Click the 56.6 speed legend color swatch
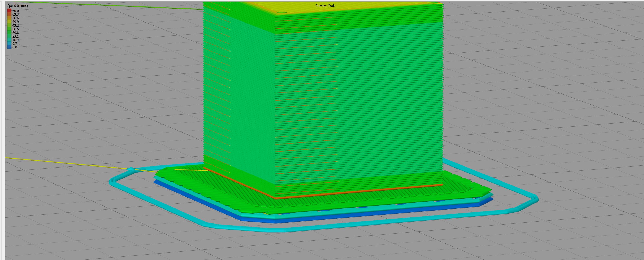 coord(9,18)
